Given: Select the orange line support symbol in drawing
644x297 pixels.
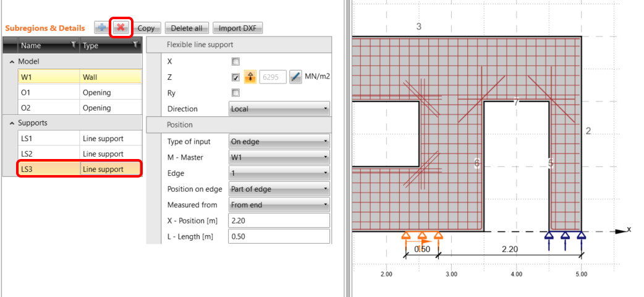Looking at the screenshot, I should 422,236.
